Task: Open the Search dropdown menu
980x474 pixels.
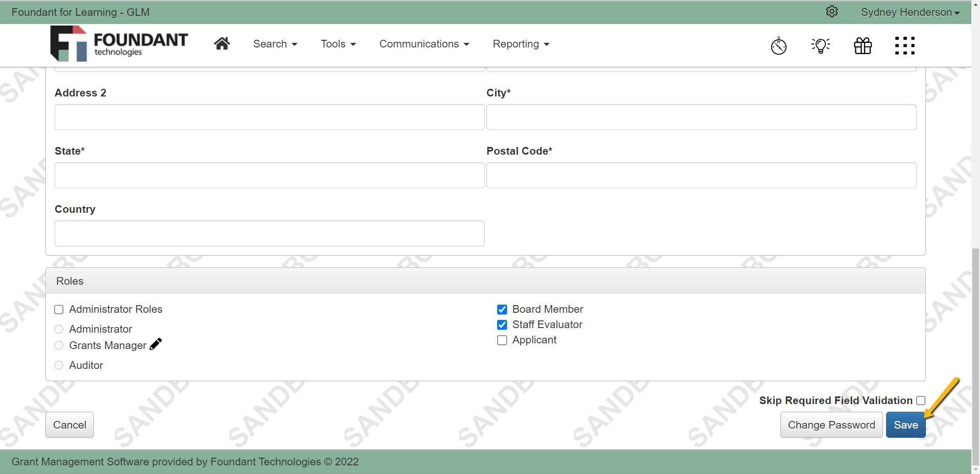Action: tap(275, 44)
